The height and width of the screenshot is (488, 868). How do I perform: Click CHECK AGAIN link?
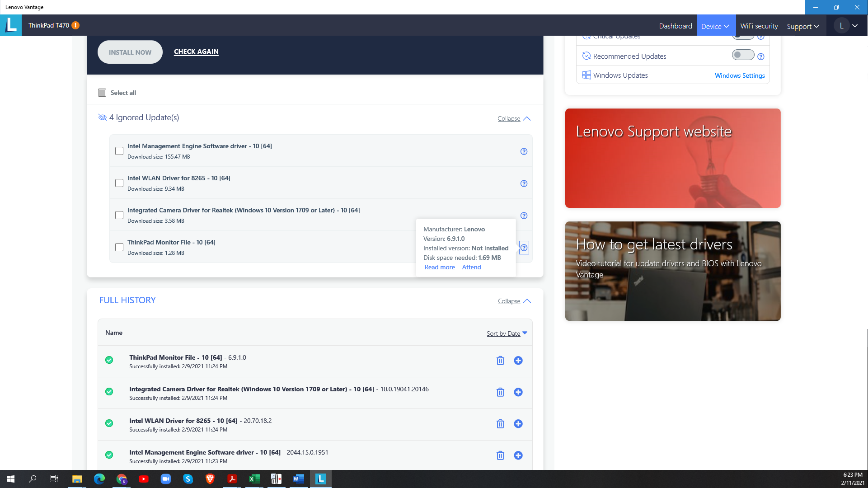point(196,52)
